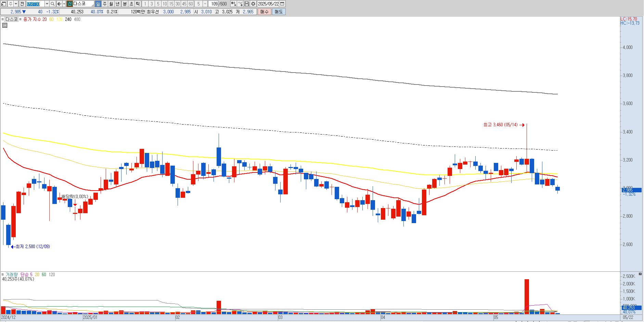Click the 매도 sell button
Screen dimensions: 644x322
(279, 12)
